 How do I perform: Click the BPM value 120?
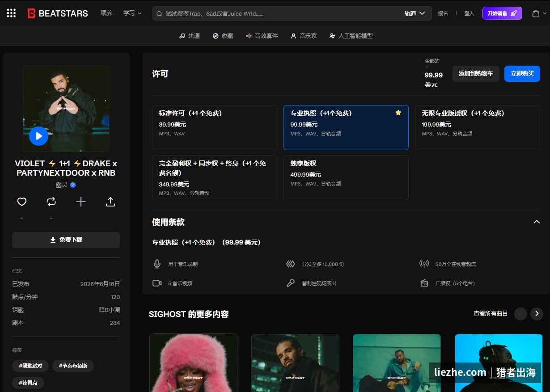(x=115, y=297)
